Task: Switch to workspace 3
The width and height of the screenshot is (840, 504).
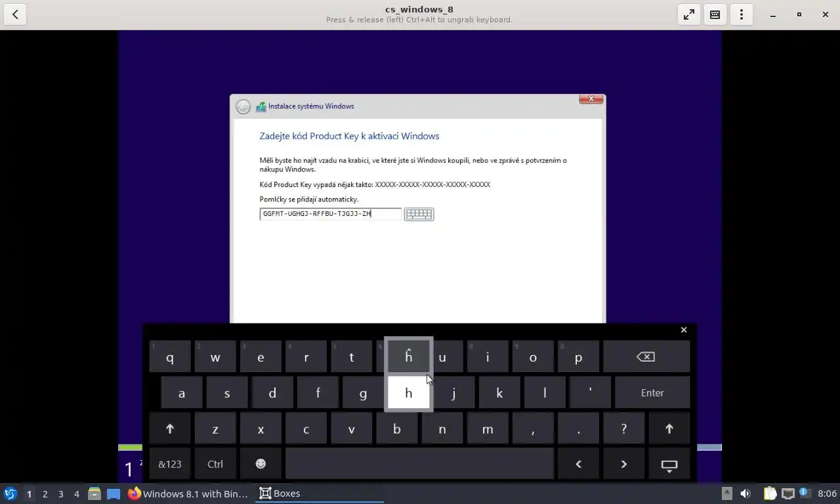Action: (x=60, y=493)
